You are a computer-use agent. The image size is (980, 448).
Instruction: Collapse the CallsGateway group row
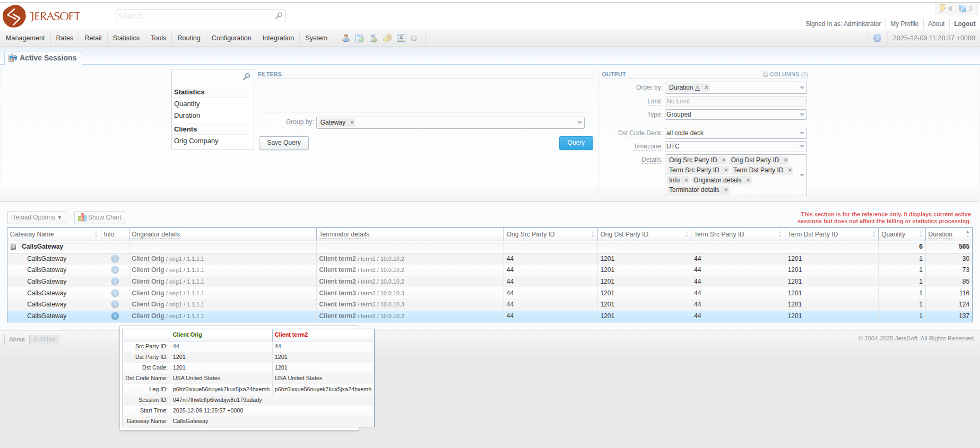[13, 247]
